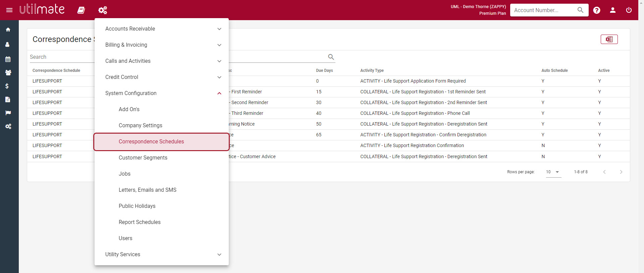The height and width of the screenshot is (273, 644).
Task: Click the book icon in header
Action: pos(81,10)
